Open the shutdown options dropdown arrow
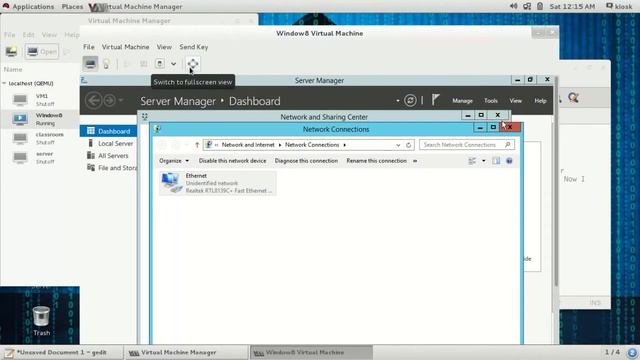This screenshot has height=360, width=640. 173,64
